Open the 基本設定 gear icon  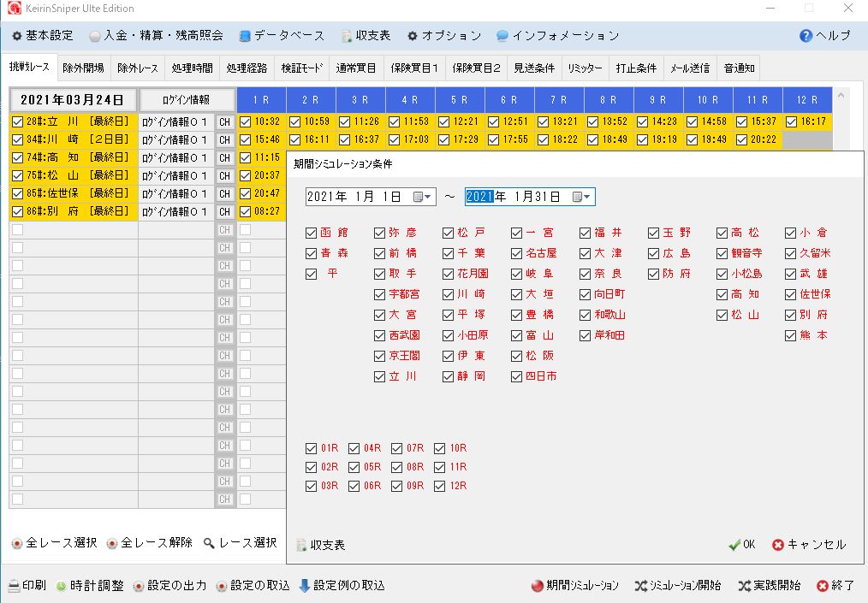tap(17, 36)
